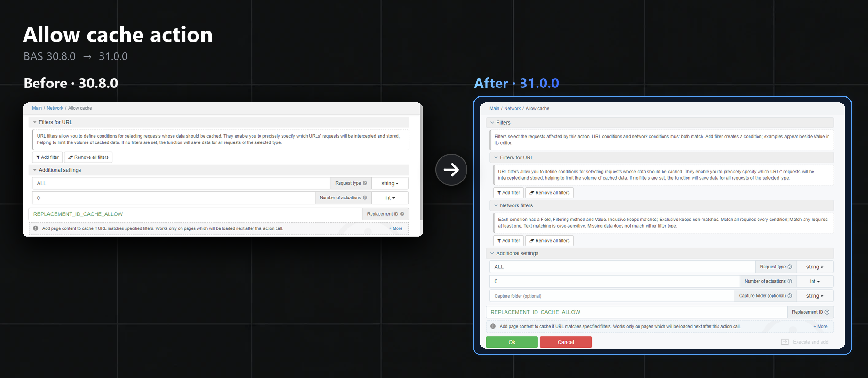Collapse Filters for URL section in Before panel
Viewport: 868px width, 378px height.
point(219,122)
